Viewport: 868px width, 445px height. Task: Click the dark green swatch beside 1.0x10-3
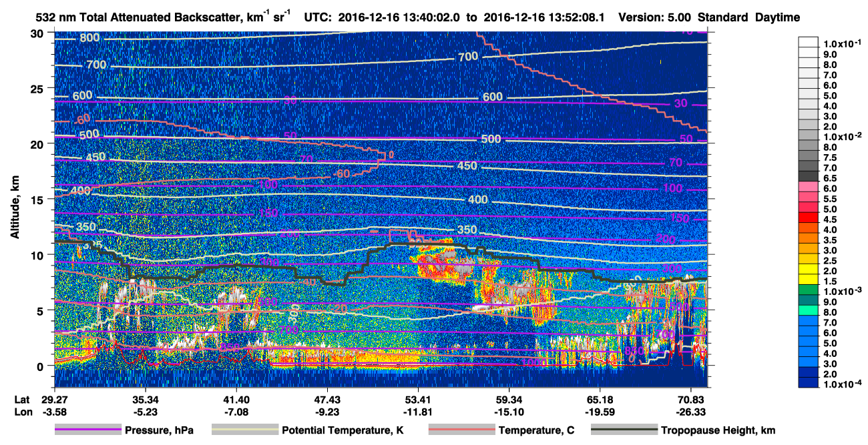tap(808, 291)
